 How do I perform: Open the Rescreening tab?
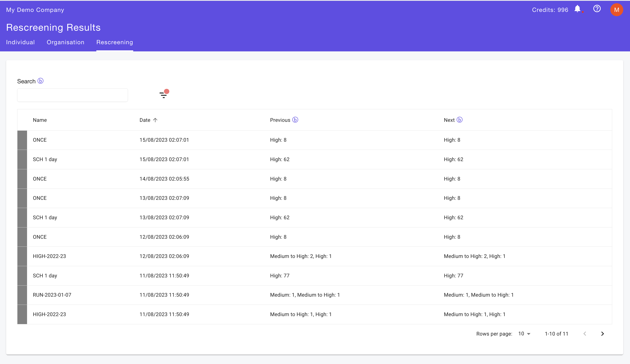(x=115, y=42)
